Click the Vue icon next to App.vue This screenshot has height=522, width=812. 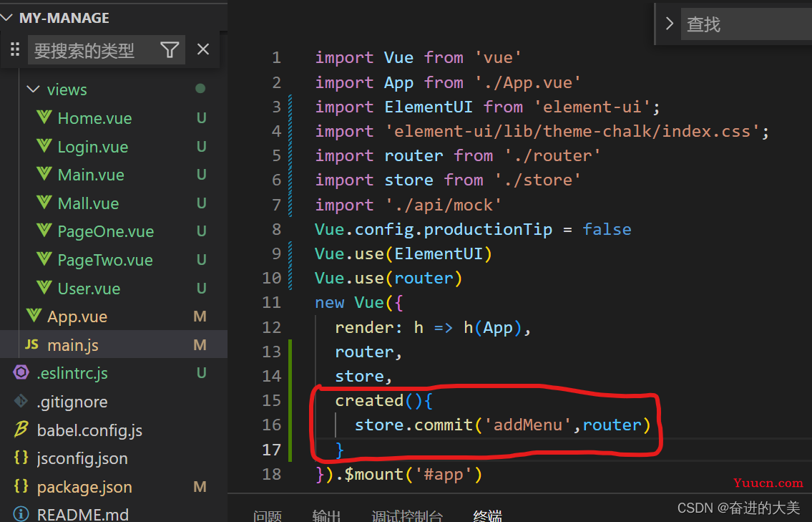(x=34, y=315)
